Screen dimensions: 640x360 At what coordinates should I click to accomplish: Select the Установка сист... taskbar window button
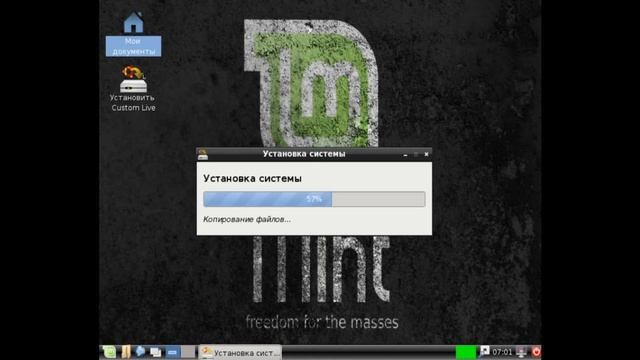click(x=240, y=352)
